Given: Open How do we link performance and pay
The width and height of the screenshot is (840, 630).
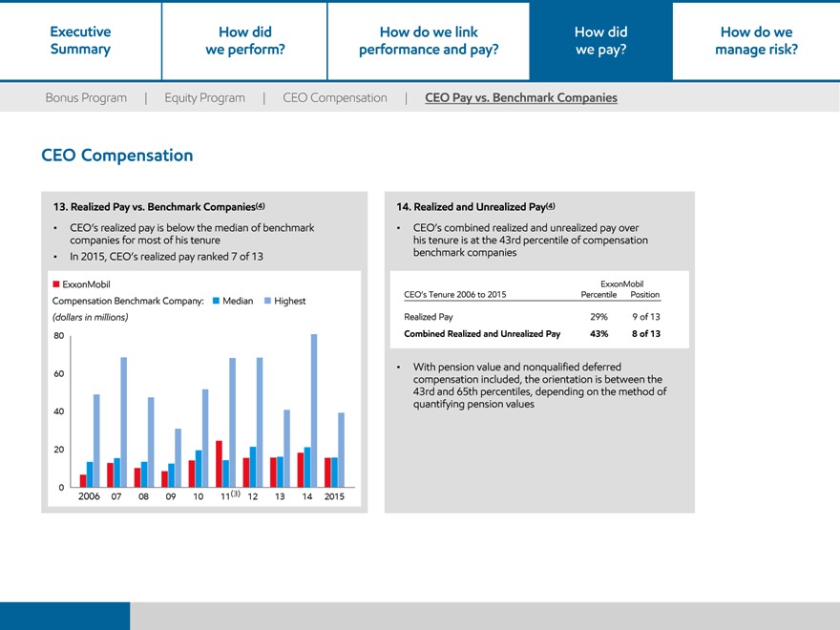Looking at the screenshot, I should tap(429, 40).
